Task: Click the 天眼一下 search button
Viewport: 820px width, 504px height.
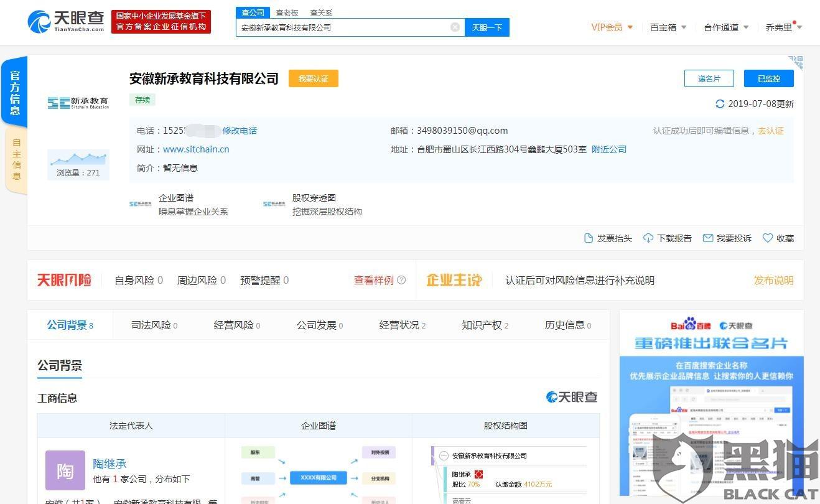Action: click(487, 27)
